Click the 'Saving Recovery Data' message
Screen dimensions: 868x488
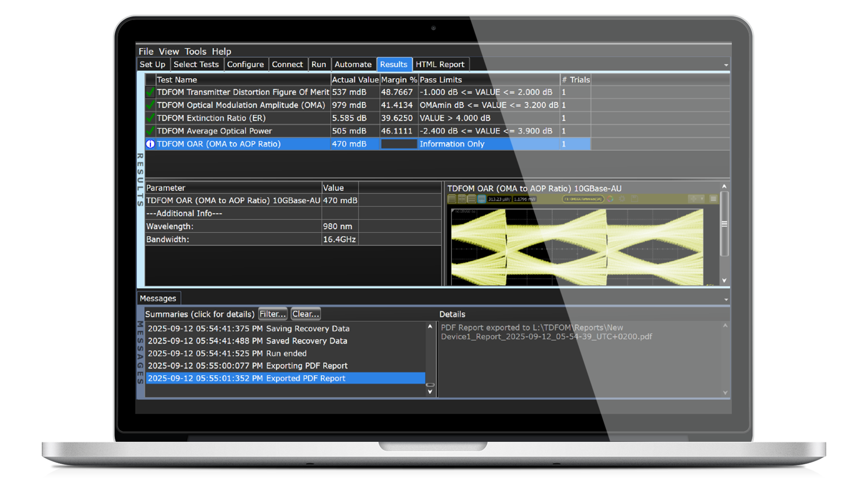click(285, 329)
